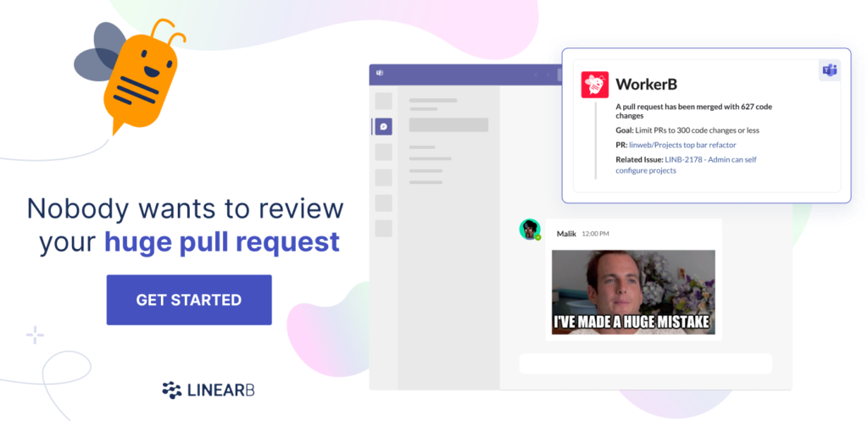Click the back arrow in Teams title bar
Screen dimensions: 868x421
coord(536,75)
